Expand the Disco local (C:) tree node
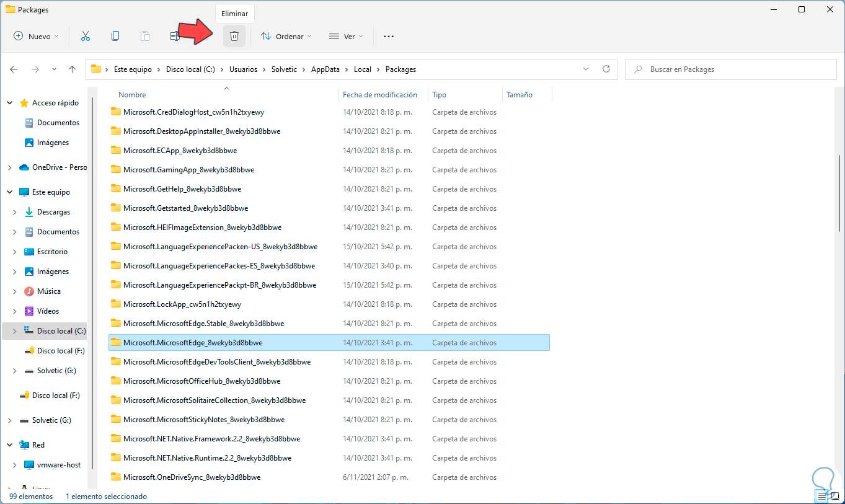This screenshot has height=504, width=845. (14, 331)
